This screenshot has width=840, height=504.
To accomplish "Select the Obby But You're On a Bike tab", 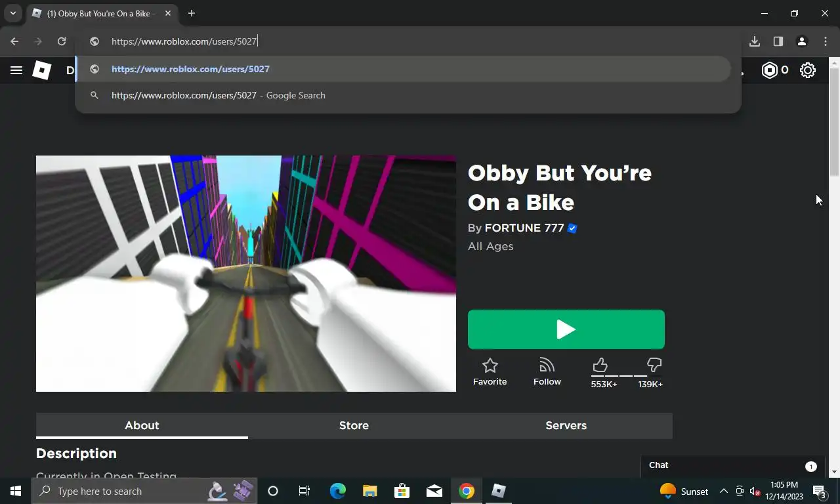I will [102, 13].
